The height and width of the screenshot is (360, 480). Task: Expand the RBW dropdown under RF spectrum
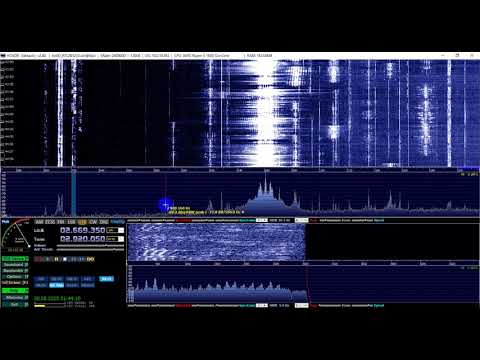(x=262, y=220)
